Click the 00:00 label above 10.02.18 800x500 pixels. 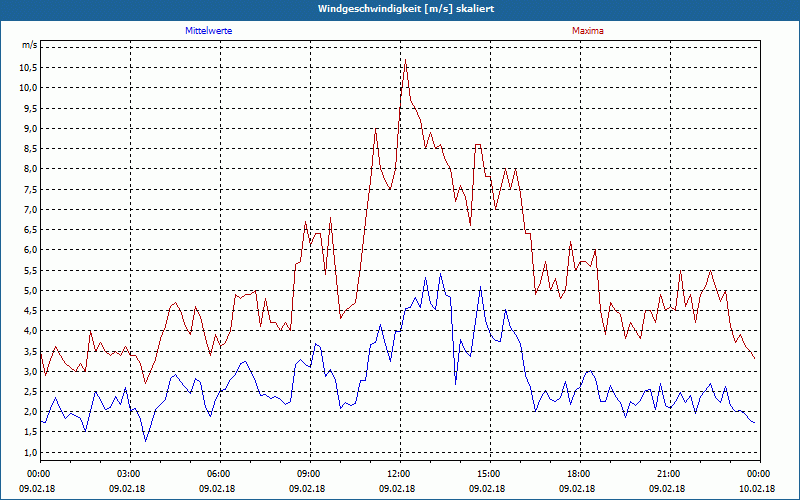point(760,474)
